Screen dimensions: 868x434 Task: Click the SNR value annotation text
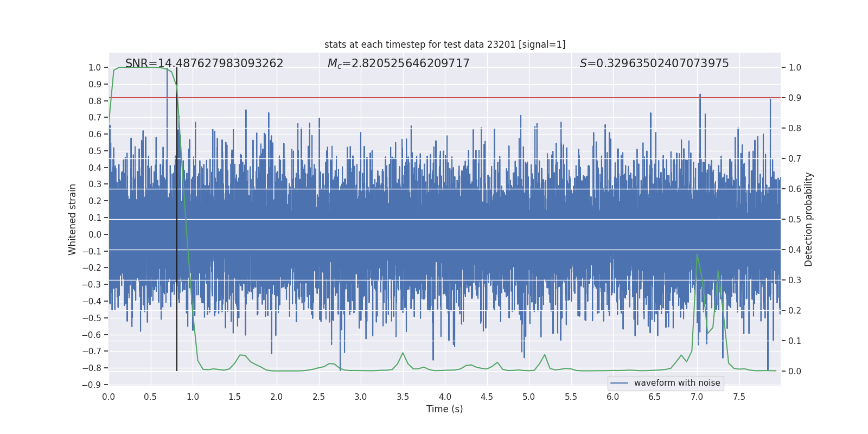point(204,63)
